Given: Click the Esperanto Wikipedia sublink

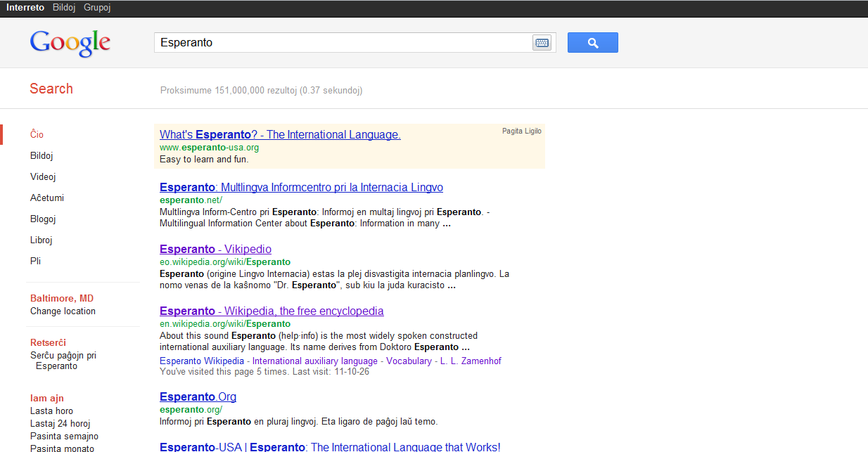Looking at the screenshot, I should [x=202, y=361].
